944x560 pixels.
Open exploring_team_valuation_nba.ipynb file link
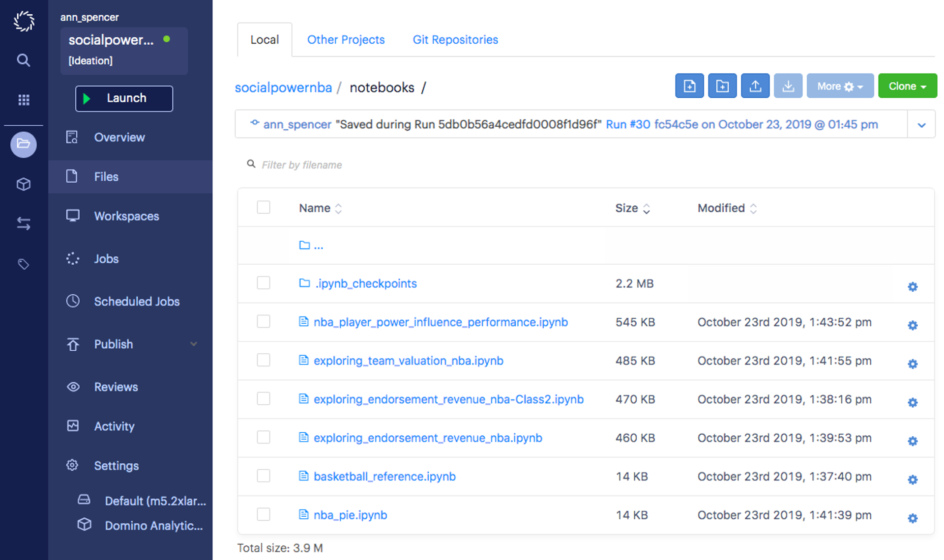point(408,361)
